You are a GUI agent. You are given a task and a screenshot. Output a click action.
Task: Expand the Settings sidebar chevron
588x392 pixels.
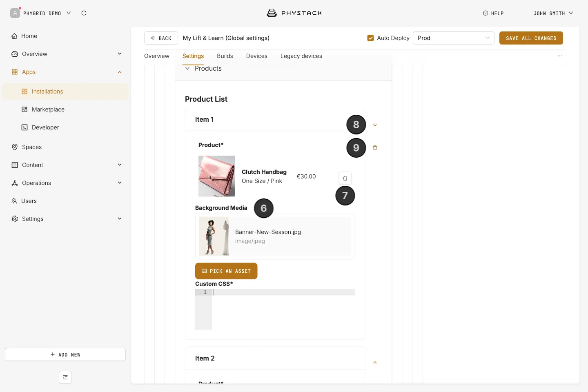coord(120,219)
